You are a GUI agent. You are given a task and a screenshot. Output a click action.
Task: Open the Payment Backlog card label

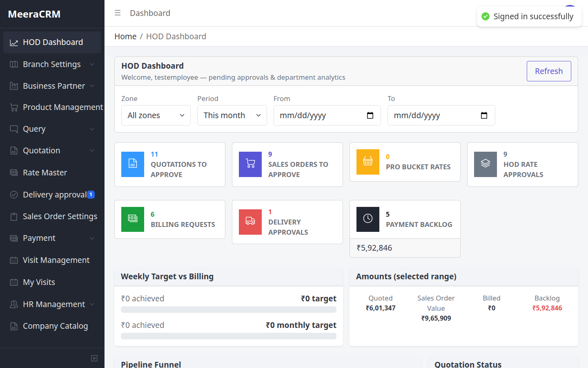419,224
